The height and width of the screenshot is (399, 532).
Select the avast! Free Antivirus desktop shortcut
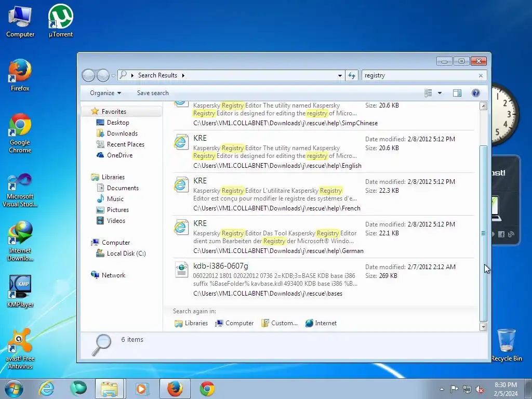pyautogui.click(x=20, y=349)
